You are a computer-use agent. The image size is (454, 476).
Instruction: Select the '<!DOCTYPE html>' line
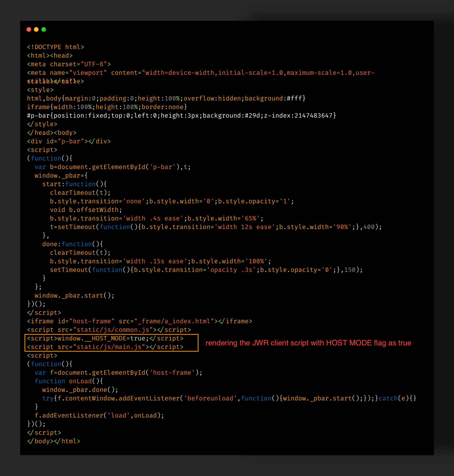coord(55,47)
